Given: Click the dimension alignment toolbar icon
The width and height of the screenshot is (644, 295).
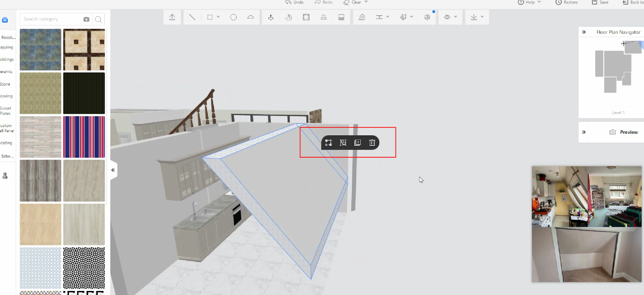Looking at the screenshot, I should [379, 17].
